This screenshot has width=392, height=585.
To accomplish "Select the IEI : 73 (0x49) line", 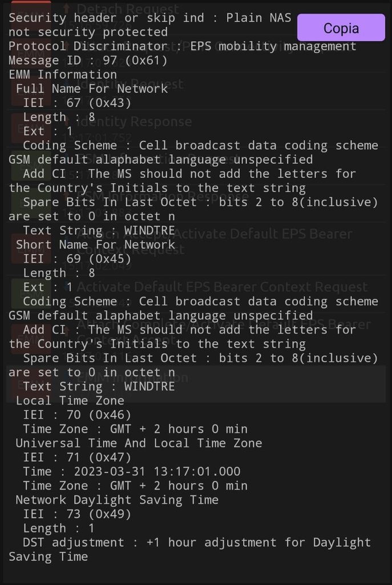I will (77, 514).
